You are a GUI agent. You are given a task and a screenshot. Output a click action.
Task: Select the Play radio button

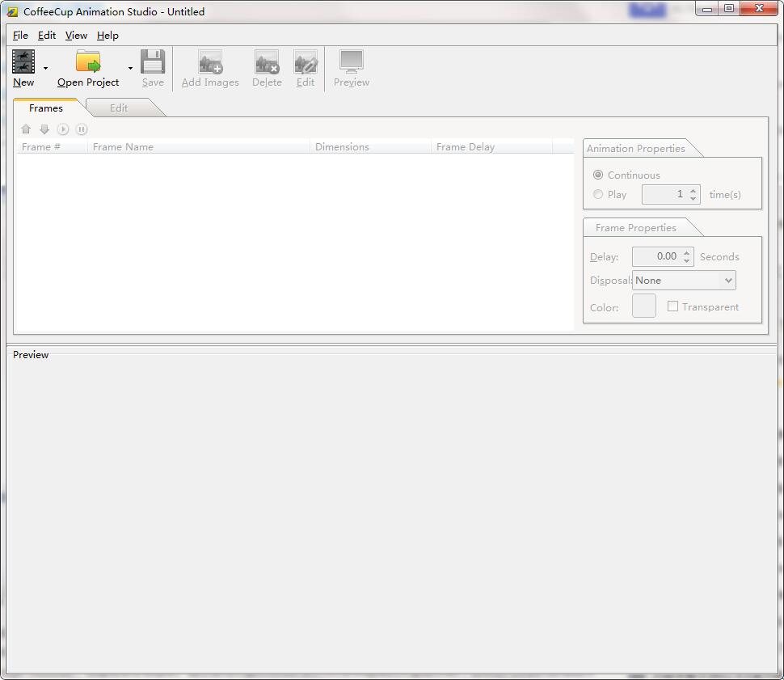[598, 194]
